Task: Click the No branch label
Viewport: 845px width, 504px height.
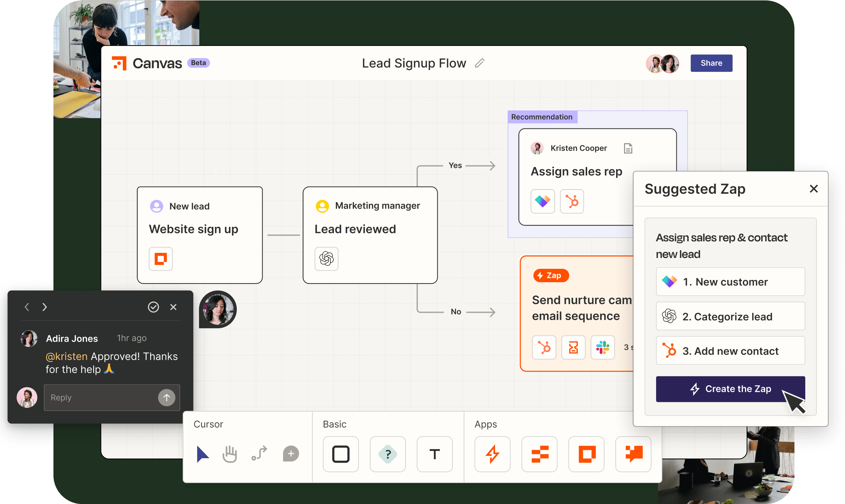Action: coord(456,312)
